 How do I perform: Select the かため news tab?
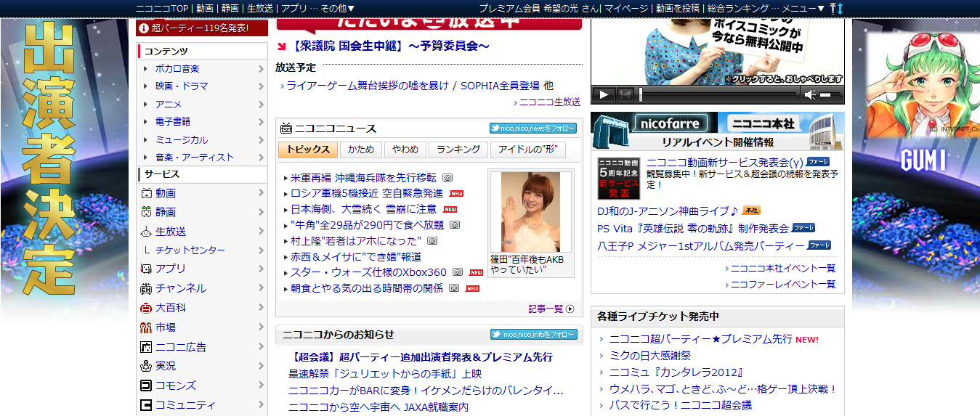tap(361, 150)
